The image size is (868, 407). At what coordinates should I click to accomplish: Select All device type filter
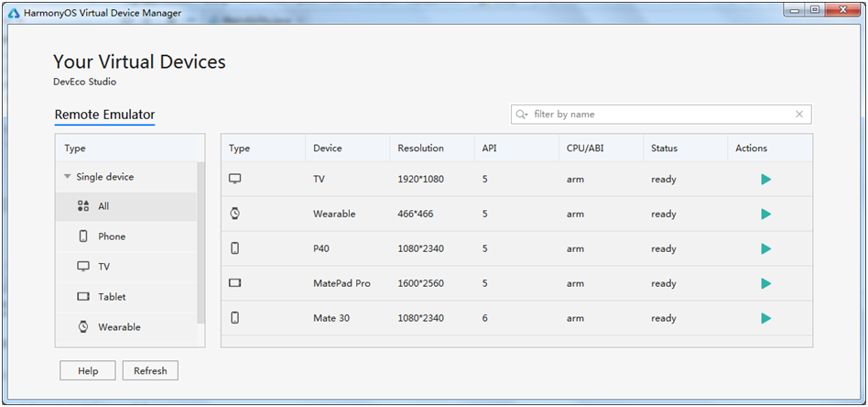tap(125, 206)
